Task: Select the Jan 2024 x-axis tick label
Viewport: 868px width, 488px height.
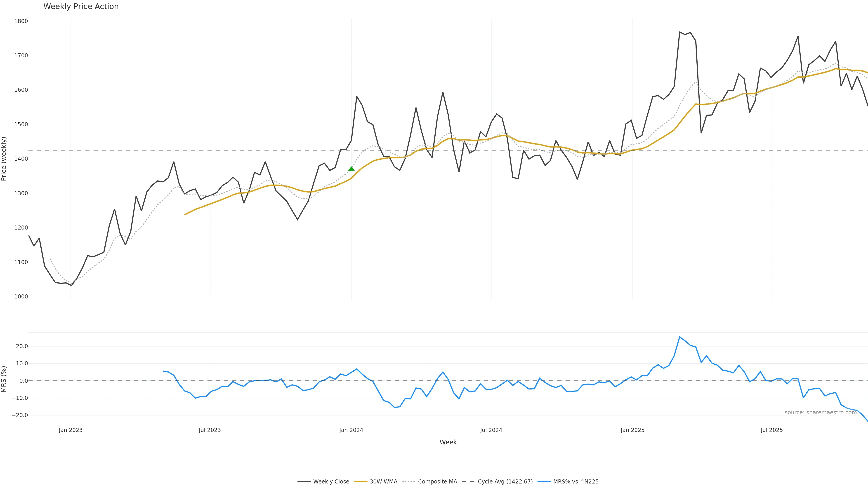Action: click(x=351, y=430)
